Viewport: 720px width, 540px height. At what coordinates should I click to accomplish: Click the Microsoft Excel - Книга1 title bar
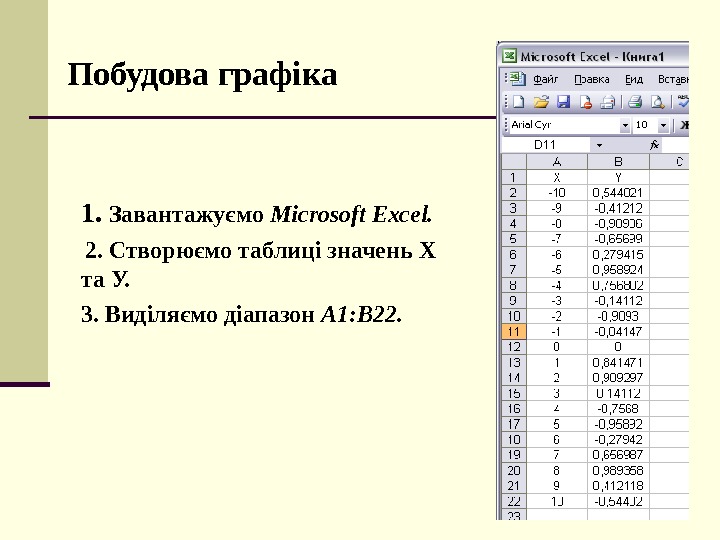click(593, 56)
